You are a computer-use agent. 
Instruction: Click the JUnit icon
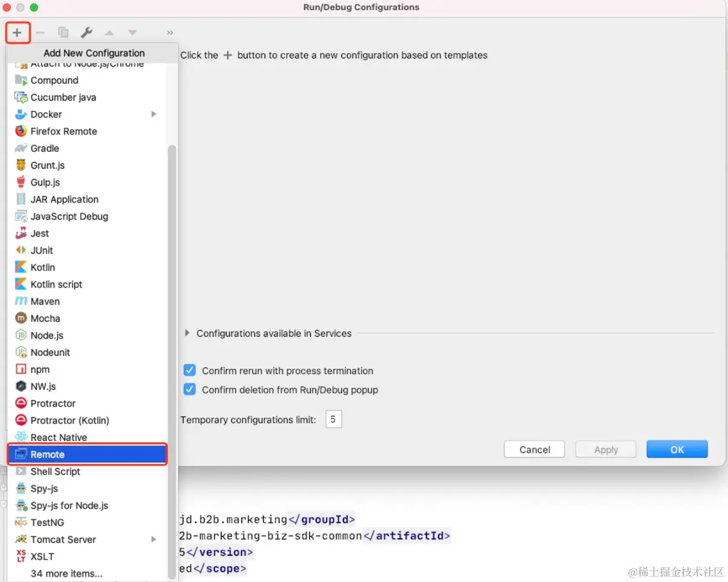(21, 250)
